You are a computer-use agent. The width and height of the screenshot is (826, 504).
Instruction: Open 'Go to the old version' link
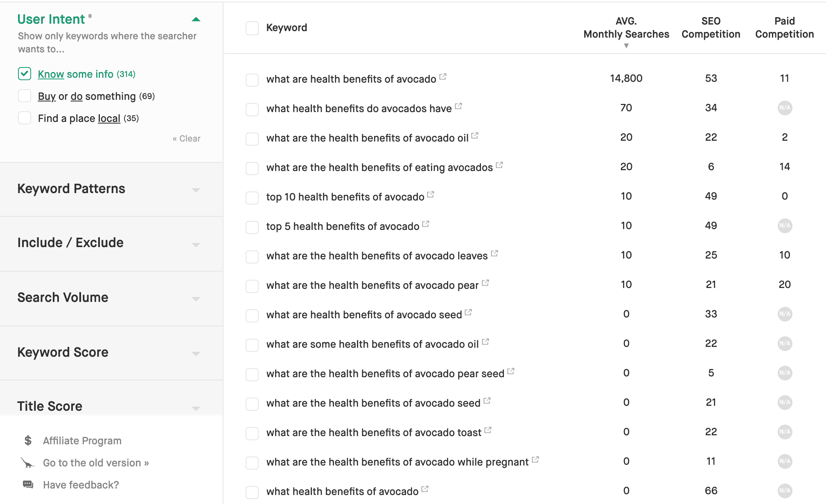96,463
